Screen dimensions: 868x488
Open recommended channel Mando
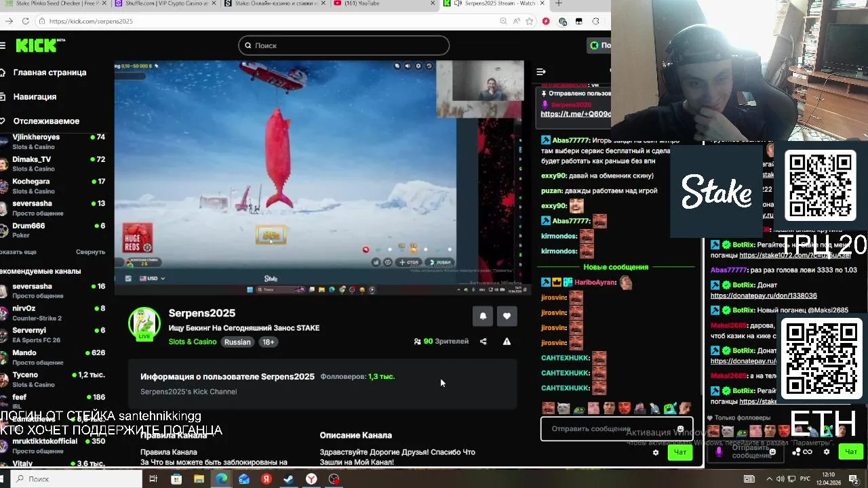click(54, 357)
